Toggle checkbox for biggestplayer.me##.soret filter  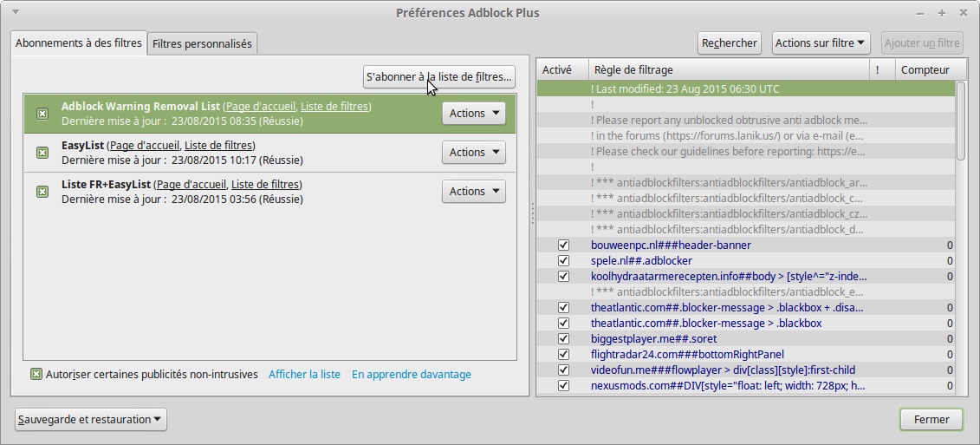tap(563, 338)
